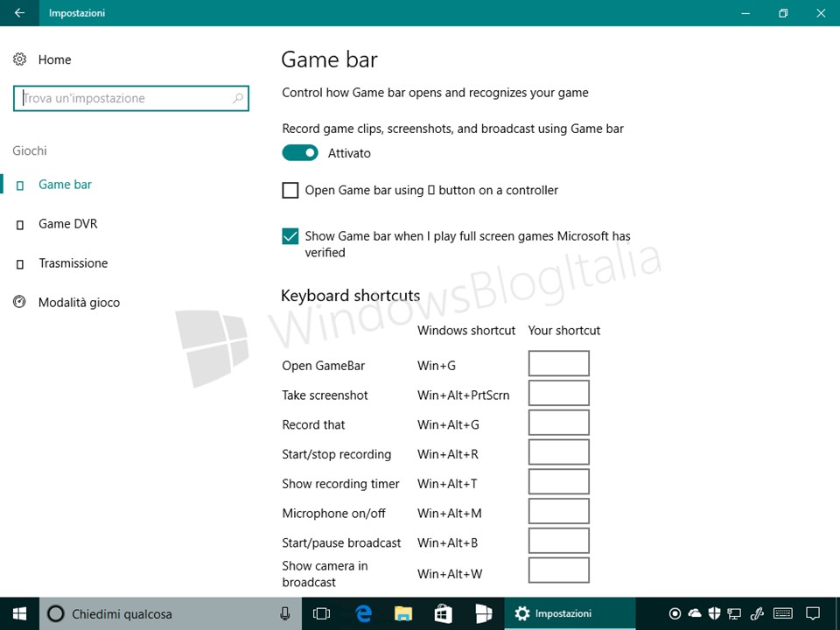Image resolution: width=840 pixels, height=630 pixels.
Task: Select the Show recording timer shortcut box
Action: [x=559, y=481]
